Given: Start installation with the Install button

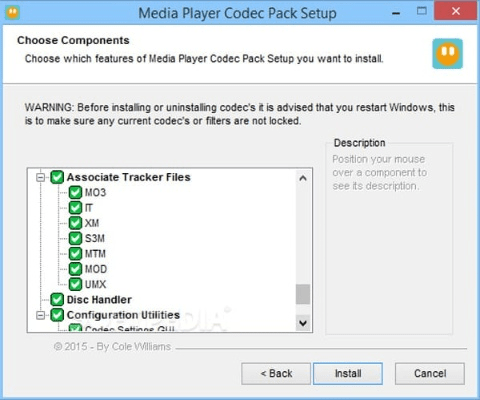Looking at the screenshot, I should click(x=348, y=374).
